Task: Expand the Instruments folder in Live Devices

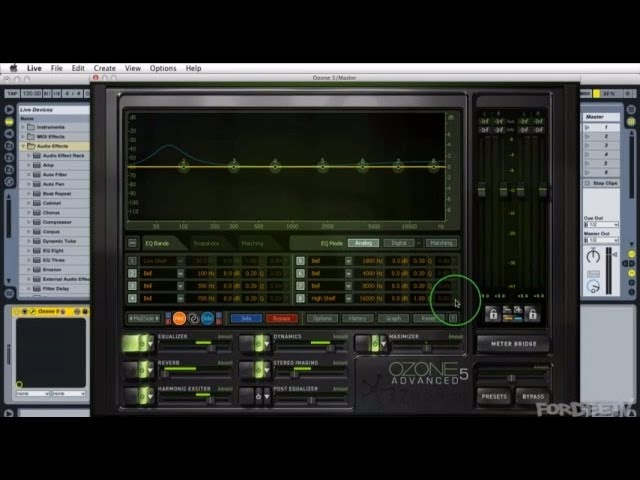Action: [23, 127]
